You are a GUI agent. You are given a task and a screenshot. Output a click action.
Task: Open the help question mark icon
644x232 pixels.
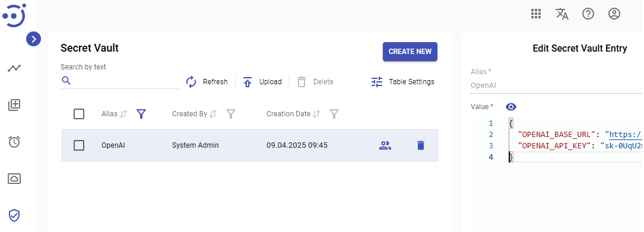pyautogui.click(x=588, y=14)
